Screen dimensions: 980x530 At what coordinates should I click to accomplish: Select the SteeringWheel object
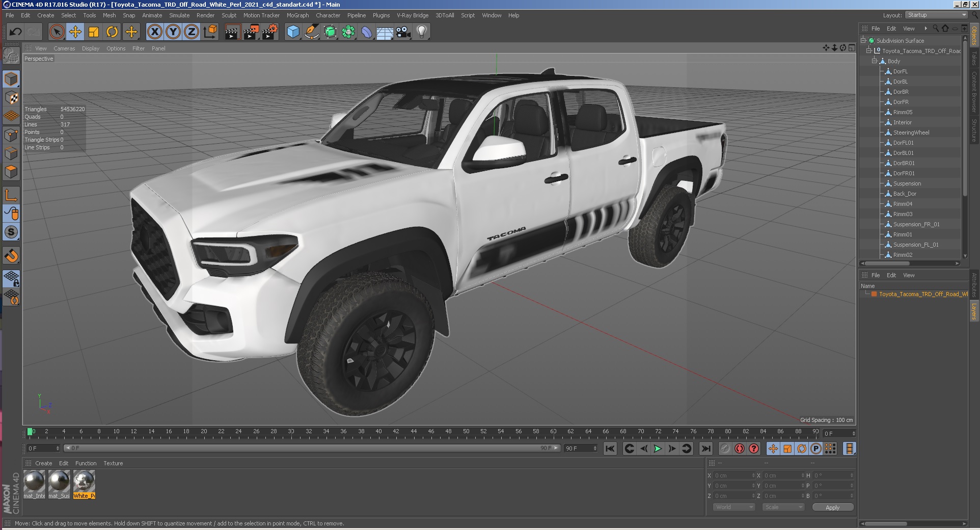[911, 132]
